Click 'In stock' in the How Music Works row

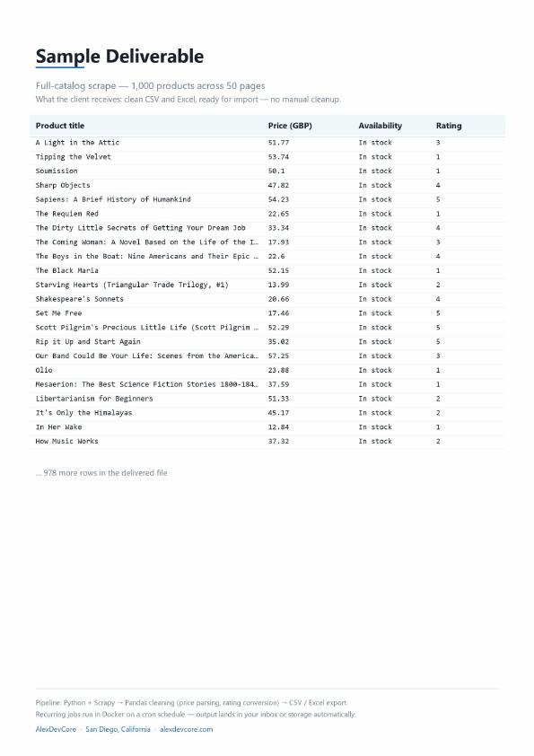click(375, 441)
